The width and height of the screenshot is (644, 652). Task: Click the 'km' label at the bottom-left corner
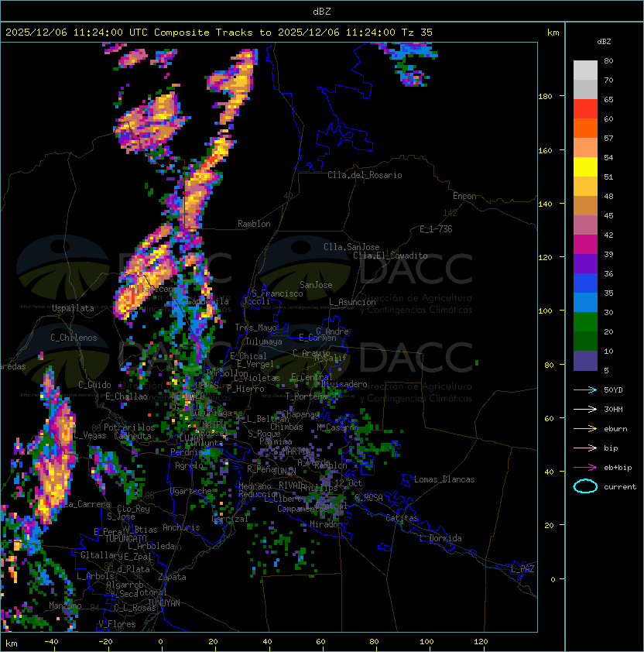[x=12, y=643]
